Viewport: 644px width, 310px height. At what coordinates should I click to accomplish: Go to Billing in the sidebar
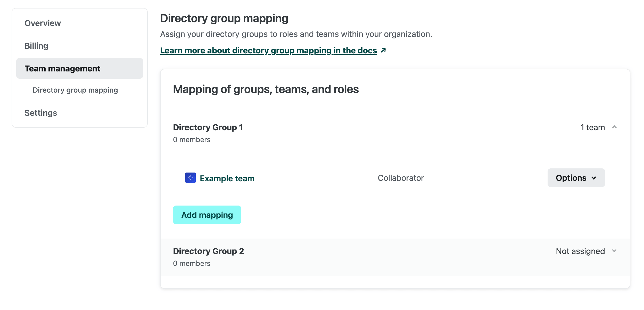(x=36, y=46)
